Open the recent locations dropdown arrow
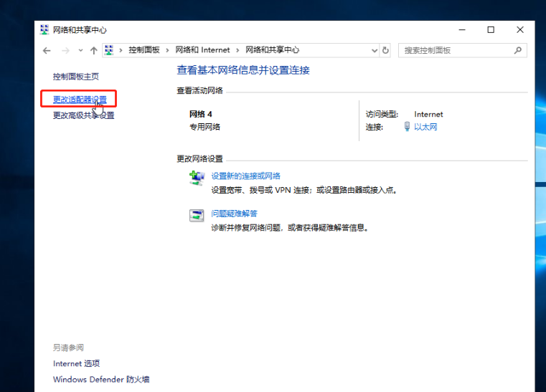Screen dimensions: 546x392 click(80, 51)
